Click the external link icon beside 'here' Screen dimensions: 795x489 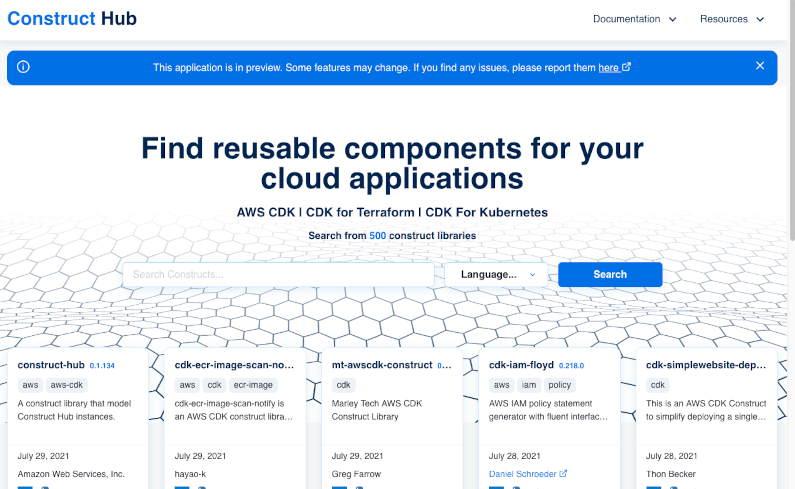point(627,67)
